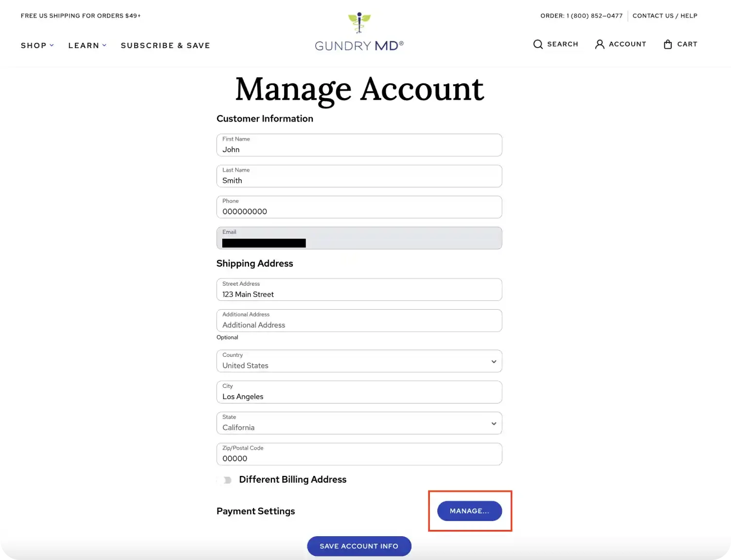
Task: Click Save Account Info button
Action: [359, 546]
